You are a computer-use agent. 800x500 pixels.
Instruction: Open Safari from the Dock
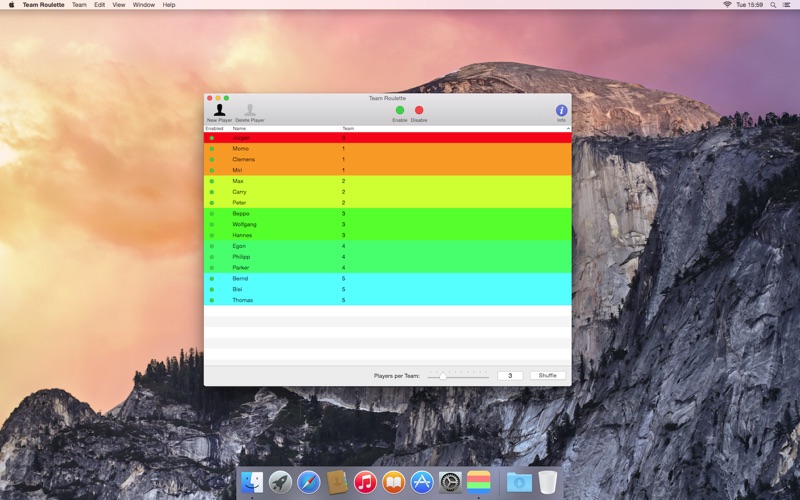click(x=309, y=482)
